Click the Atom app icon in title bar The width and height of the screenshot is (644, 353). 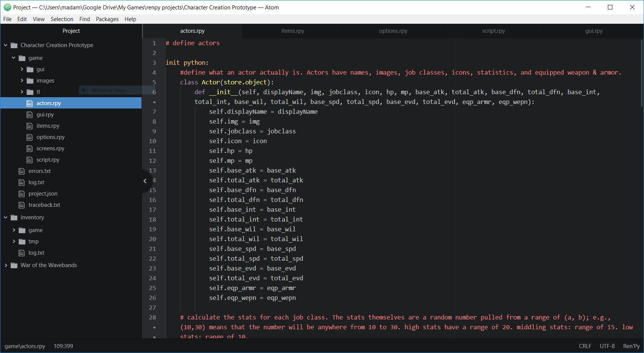coord(7,7)
